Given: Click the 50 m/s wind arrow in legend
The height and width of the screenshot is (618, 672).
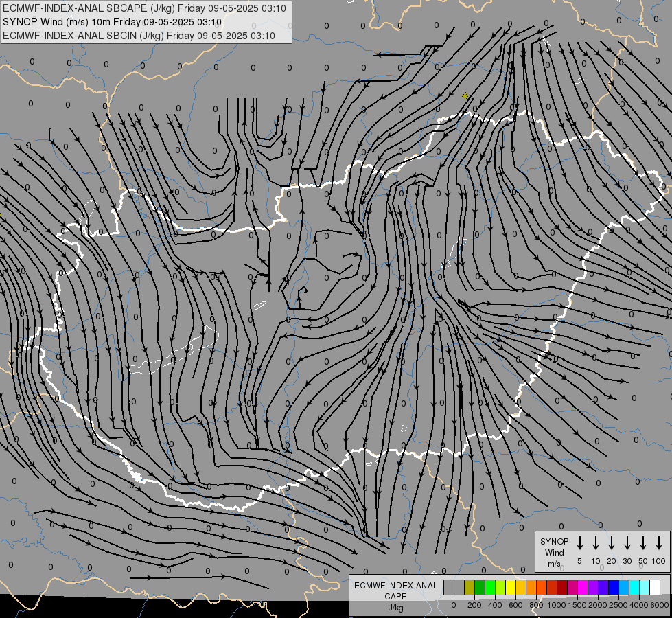Looking at the screenshot, I should point(643,543).
